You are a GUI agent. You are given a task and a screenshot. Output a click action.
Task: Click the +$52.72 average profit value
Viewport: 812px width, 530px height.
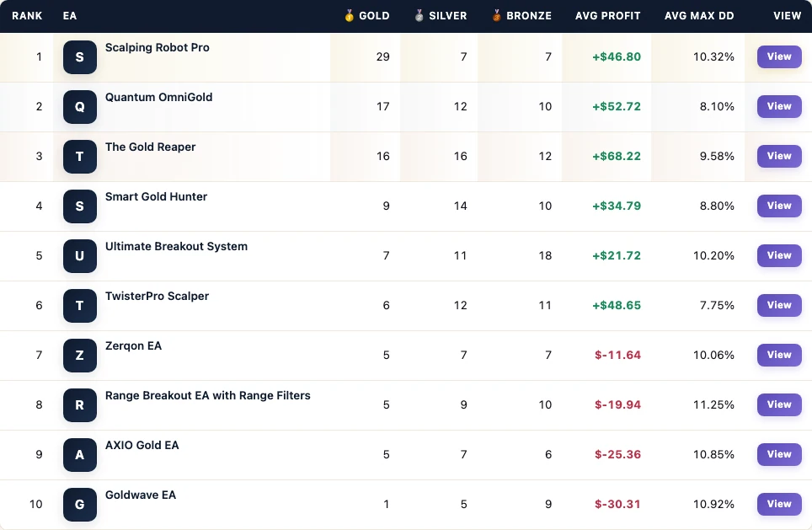[617, 107]
